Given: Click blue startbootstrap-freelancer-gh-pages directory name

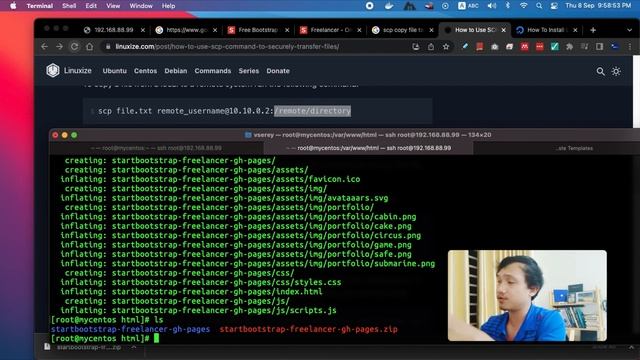Looking at the screenshot, I should click(x=130, y=329).
